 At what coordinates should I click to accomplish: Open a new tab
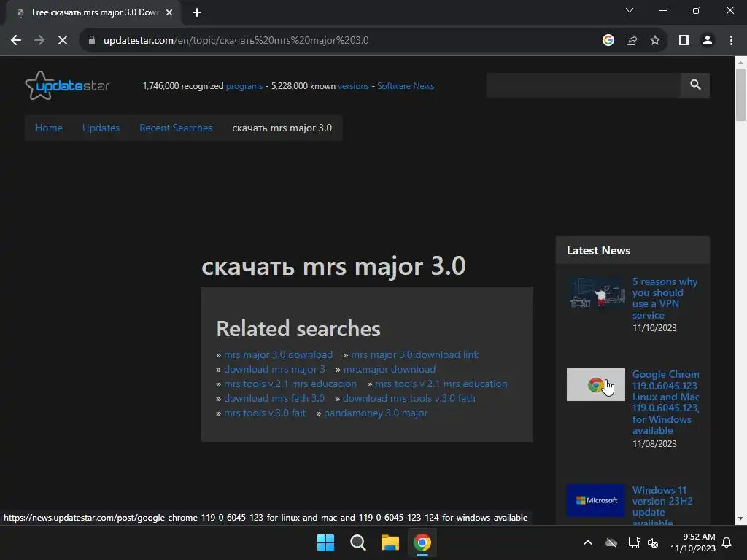point(197,12)
